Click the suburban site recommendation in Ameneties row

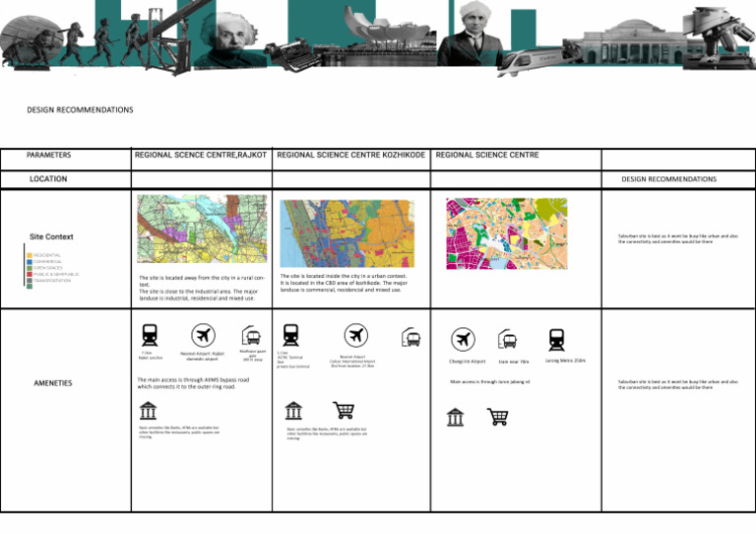[678, 384]
